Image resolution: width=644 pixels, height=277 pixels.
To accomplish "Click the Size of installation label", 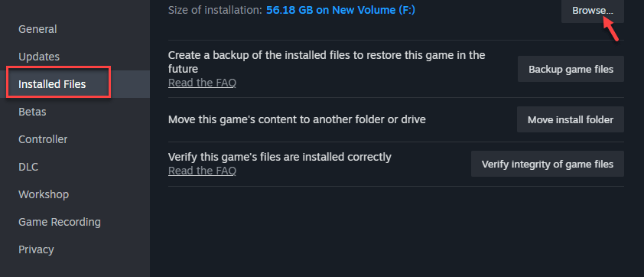I will click(x=215, y=10).
